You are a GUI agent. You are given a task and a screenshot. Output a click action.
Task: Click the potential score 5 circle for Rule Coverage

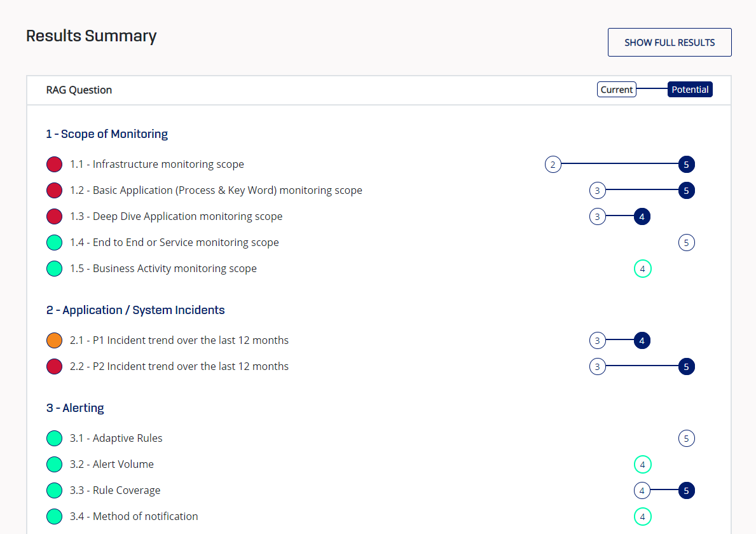point(687,490)
